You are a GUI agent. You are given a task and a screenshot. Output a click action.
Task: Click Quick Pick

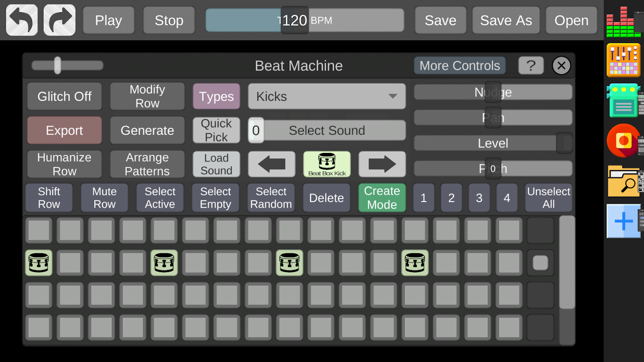[216, 130]
